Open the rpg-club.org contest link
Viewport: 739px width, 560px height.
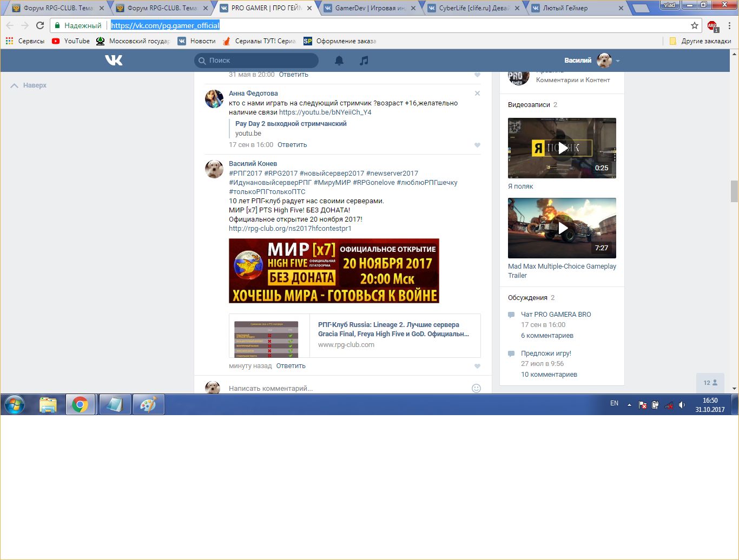coord(290,229)
